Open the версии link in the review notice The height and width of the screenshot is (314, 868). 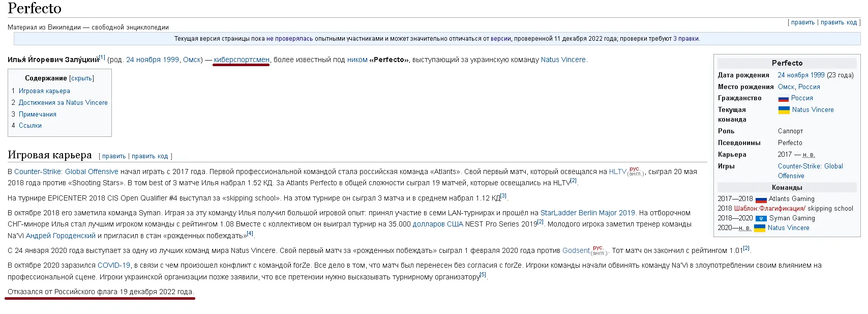click(x=501, y=39)
